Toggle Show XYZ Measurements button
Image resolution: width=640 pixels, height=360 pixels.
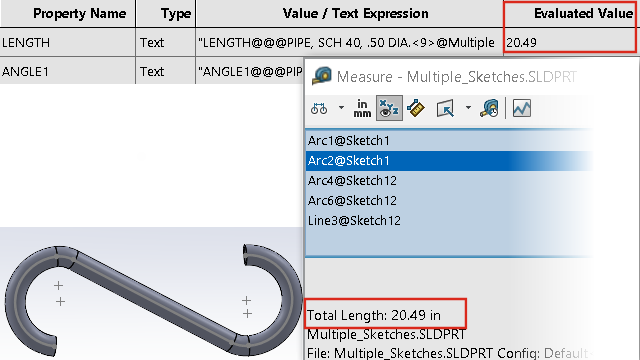click(x=389, y=108)
